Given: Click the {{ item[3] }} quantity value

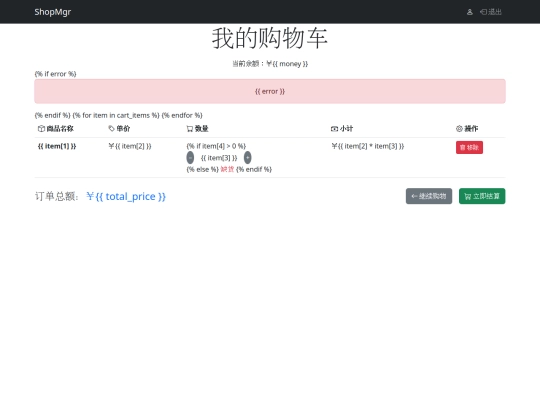Looking at the screenshot, I should point(219,158).
